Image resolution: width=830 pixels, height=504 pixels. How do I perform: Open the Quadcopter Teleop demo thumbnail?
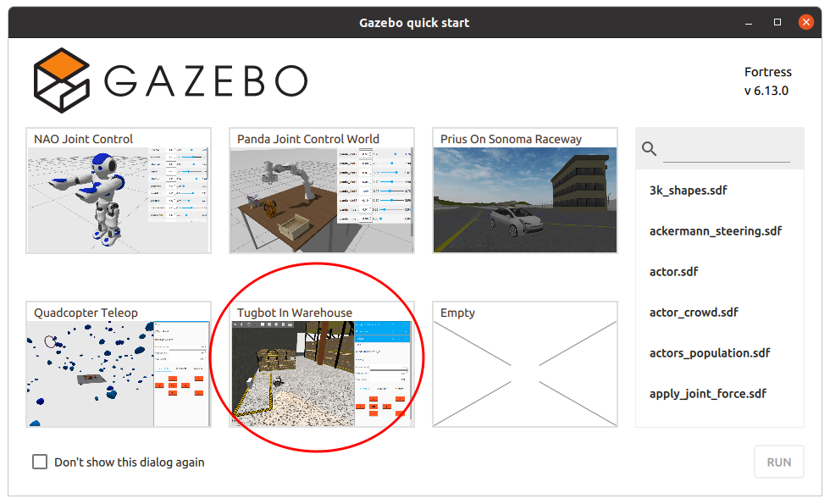118,368
